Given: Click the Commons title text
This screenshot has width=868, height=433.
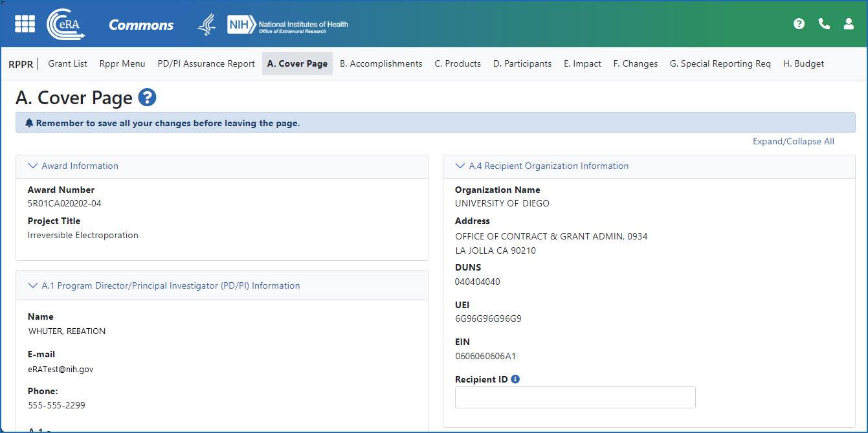Looking at the screenshot, I should click(141, 25).
